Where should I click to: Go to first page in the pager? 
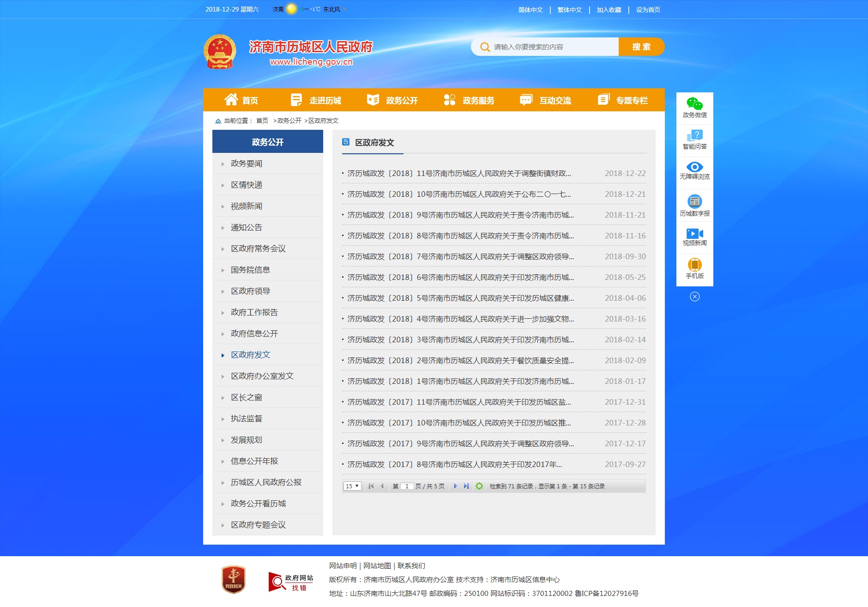click(x=371, y=486)
